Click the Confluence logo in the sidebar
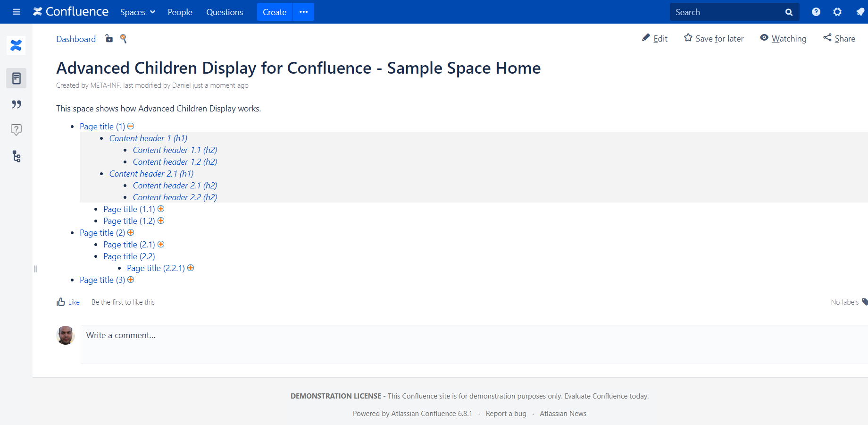868x425 pixels. point(16,45)
